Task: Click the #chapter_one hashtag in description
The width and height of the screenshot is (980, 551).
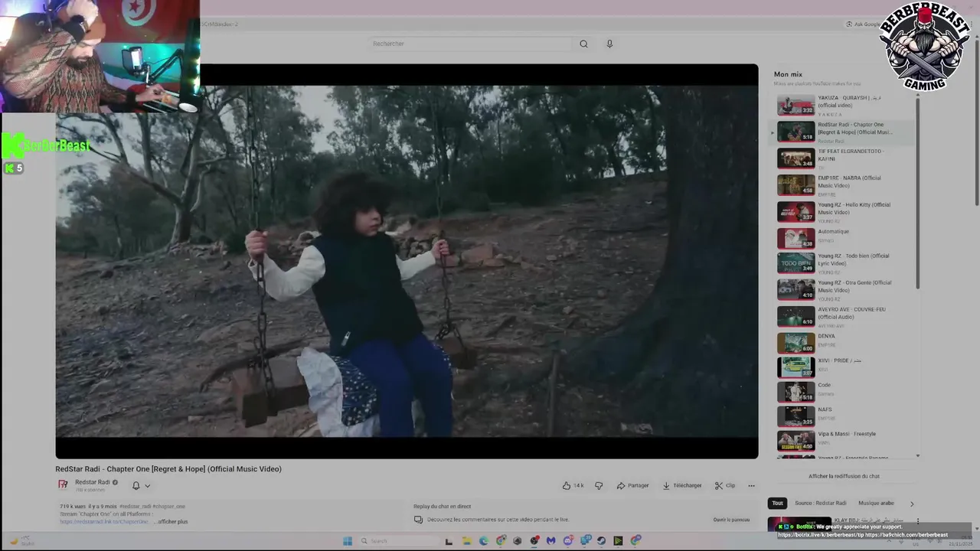Action: (x=168, y=507)
